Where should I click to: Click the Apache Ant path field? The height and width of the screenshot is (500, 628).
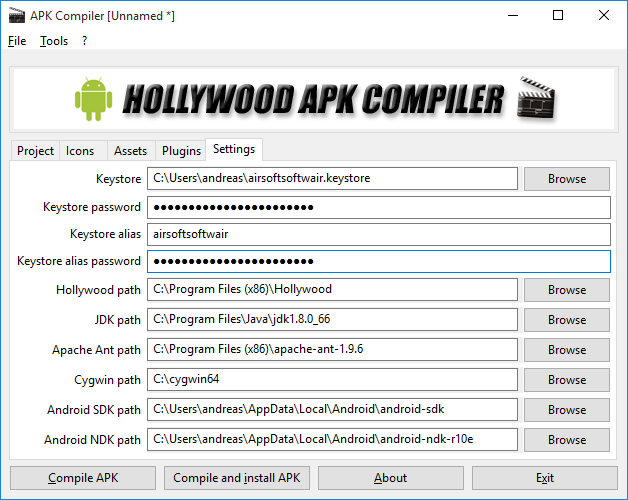point(332,349)
